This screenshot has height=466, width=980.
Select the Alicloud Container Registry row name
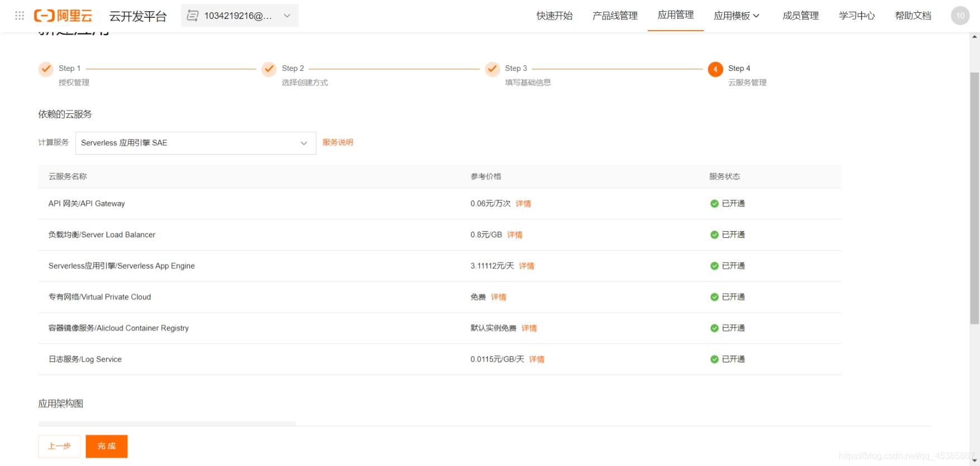[118, 328]
